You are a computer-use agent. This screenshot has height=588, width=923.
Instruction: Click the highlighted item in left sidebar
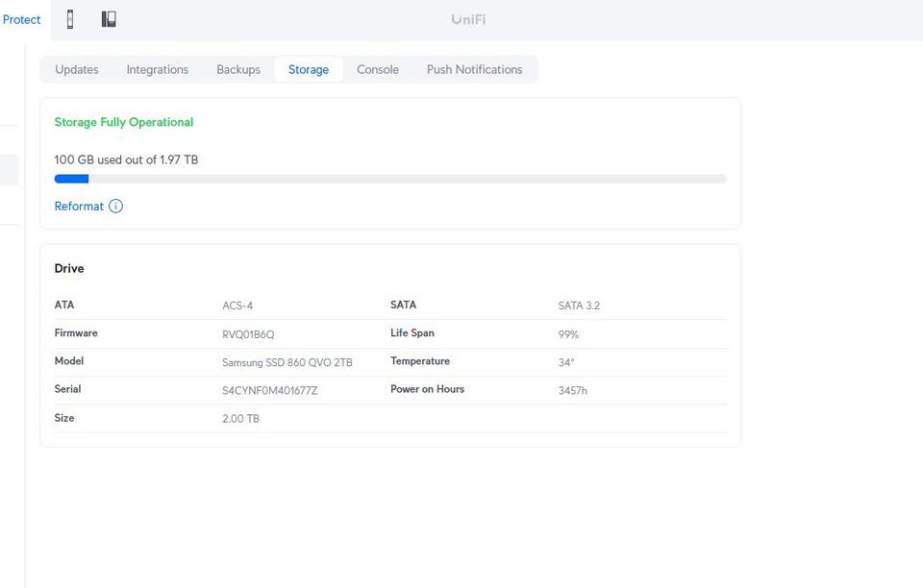9,170
